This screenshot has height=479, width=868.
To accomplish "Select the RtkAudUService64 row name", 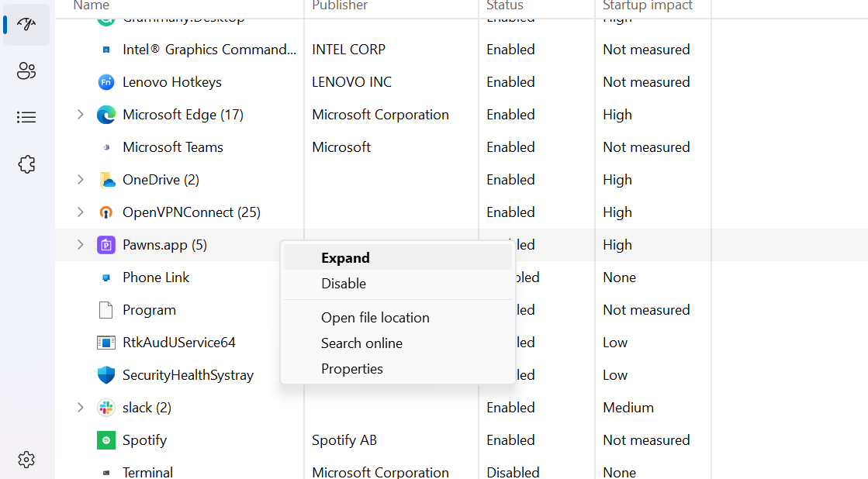I will (179, 343).
